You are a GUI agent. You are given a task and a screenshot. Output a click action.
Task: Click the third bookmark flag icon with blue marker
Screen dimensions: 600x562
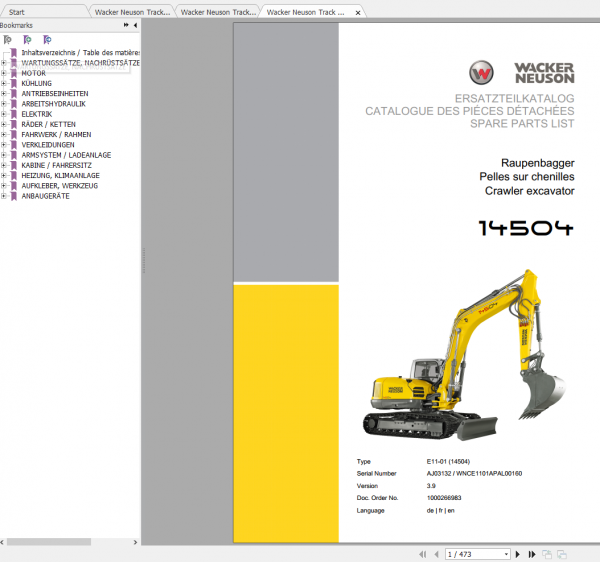(x=47, y=39)
